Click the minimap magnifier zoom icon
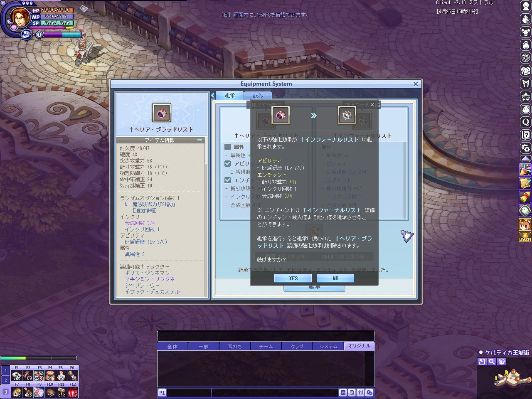 coord(492,362)
